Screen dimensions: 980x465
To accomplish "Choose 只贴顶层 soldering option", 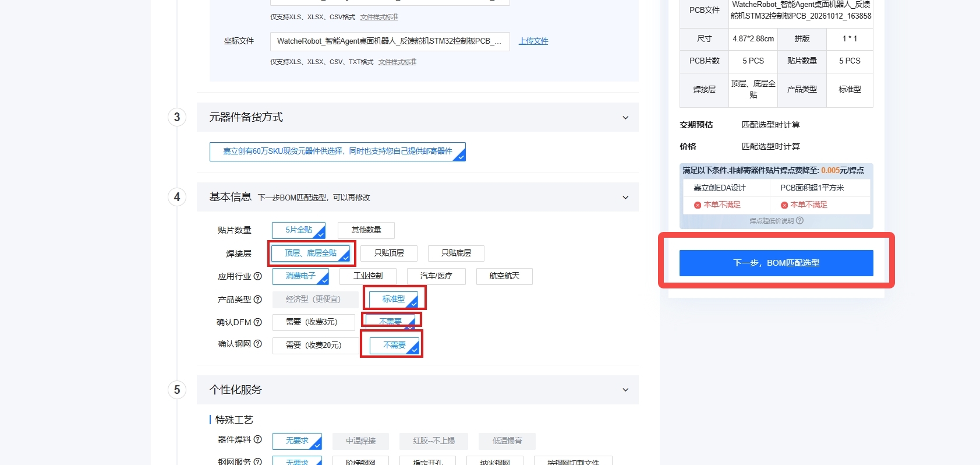I will (x=389, y=253).
